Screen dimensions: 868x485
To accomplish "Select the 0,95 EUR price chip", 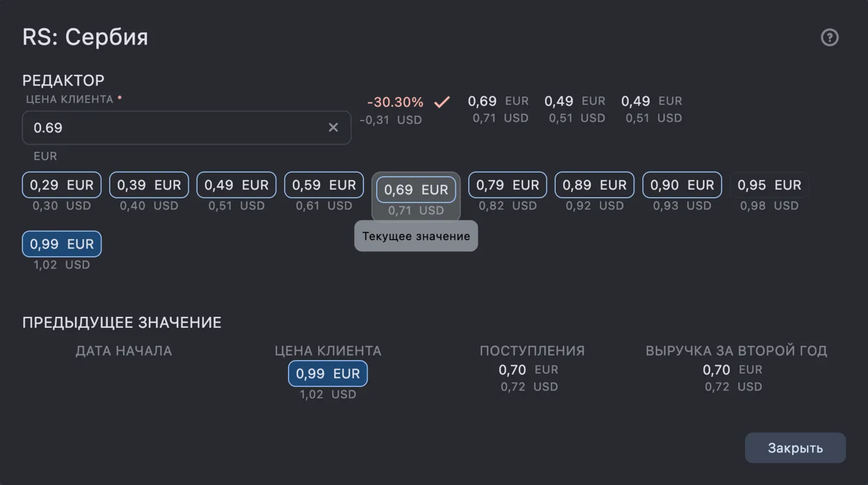I will coord(769,185).
